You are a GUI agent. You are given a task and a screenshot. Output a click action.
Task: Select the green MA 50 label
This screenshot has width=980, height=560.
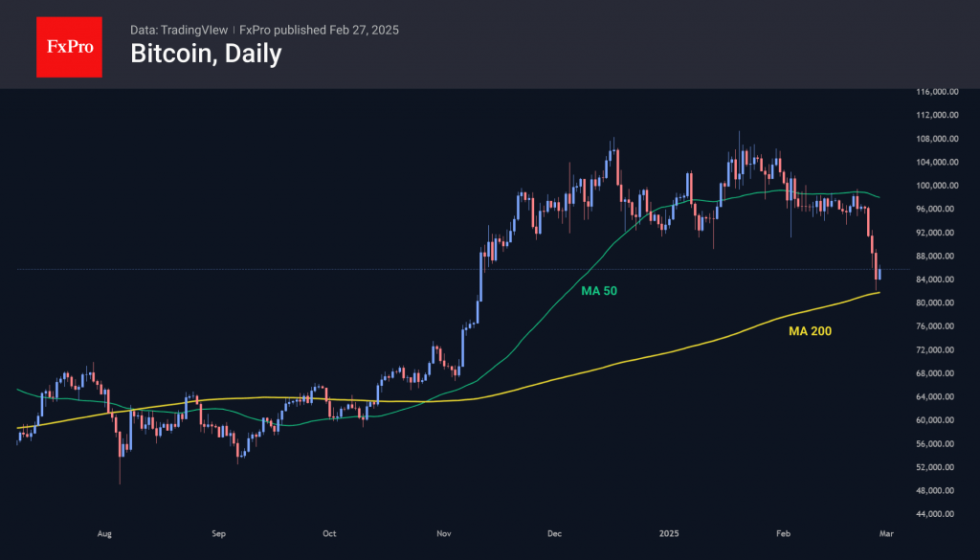click(x=600, y=288)
